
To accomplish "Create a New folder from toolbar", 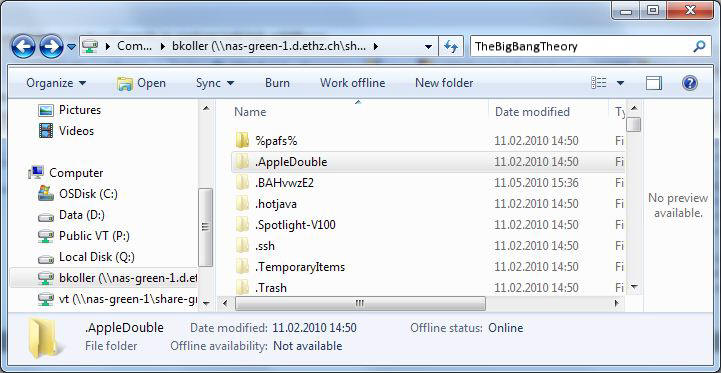I will pos(444,83).
